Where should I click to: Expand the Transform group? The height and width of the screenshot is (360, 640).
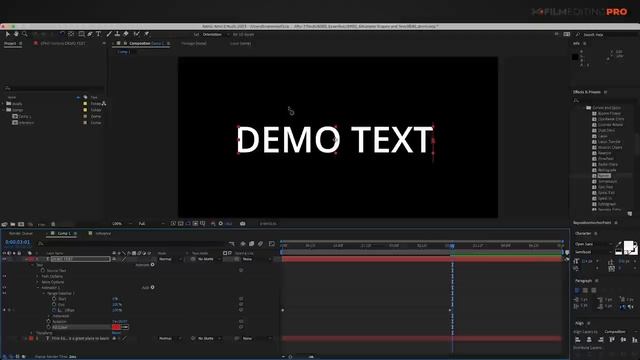pyautogui.click(x=32, y=333)
